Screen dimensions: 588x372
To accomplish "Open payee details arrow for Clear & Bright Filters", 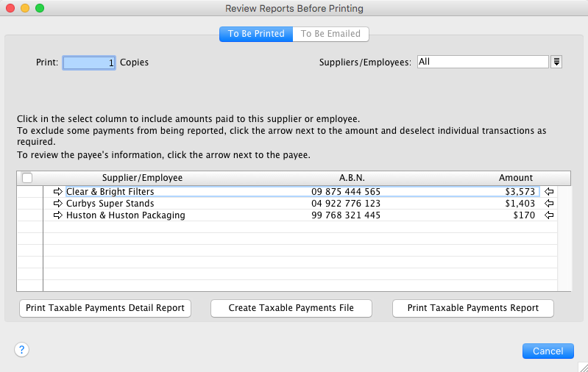I will pyautogui.click(x=59, y=192).
